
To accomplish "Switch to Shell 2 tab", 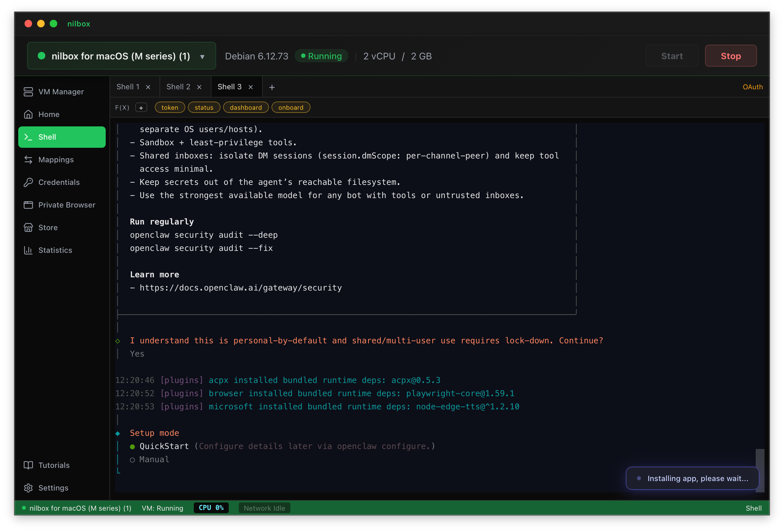I will pos(178,87).
